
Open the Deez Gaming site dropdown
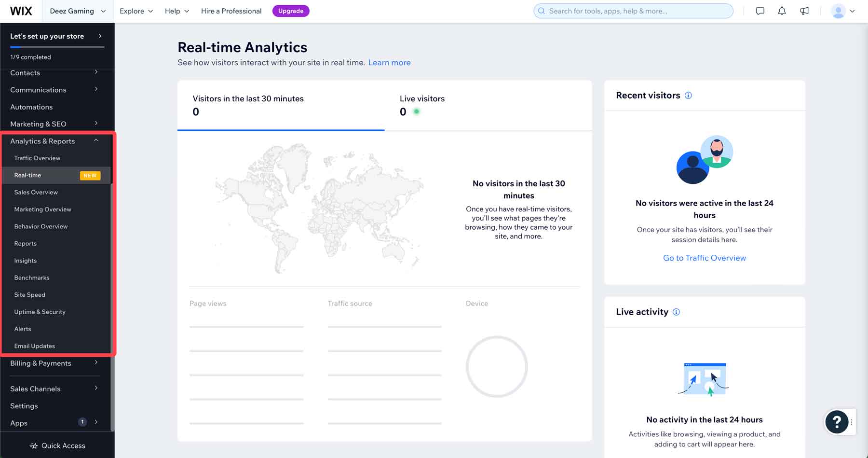tap(77, 11)
